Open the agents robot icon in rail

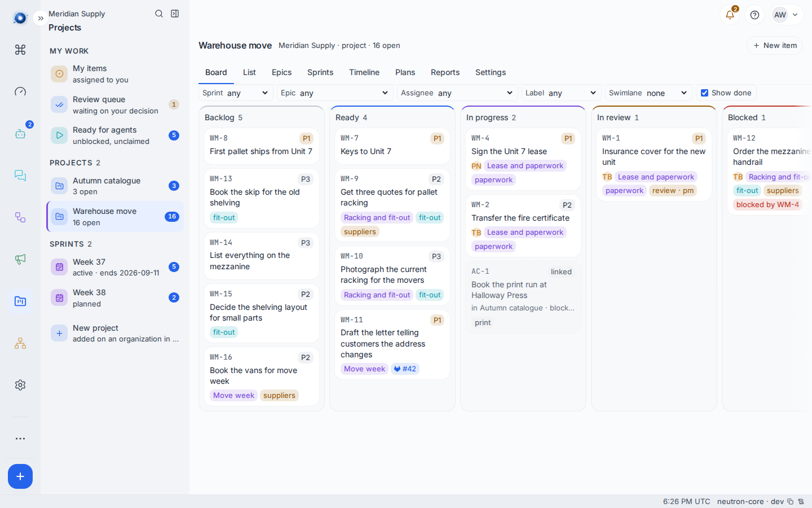point(20,134)
